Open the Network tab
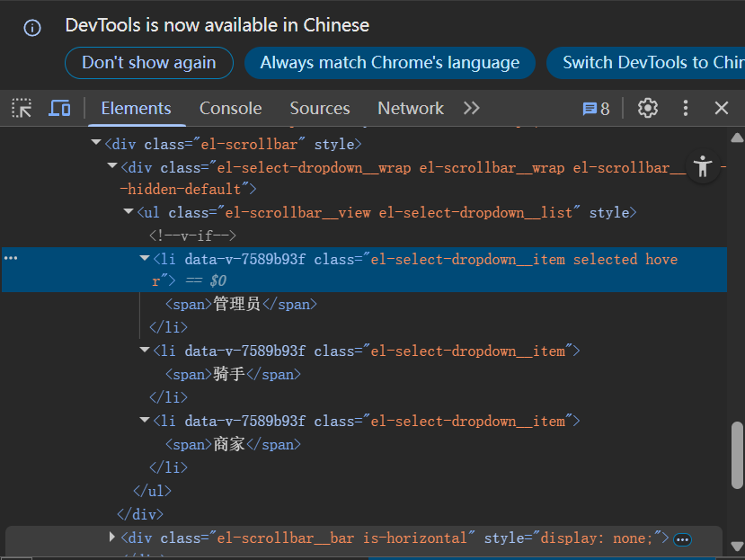This screenshot has width=745, height=560. [x=411, y=109]
